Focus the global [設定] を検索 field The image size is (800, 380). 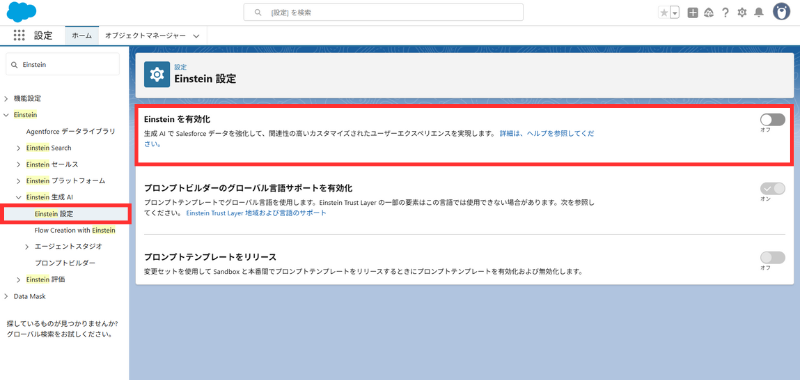[x=384, y=12]
